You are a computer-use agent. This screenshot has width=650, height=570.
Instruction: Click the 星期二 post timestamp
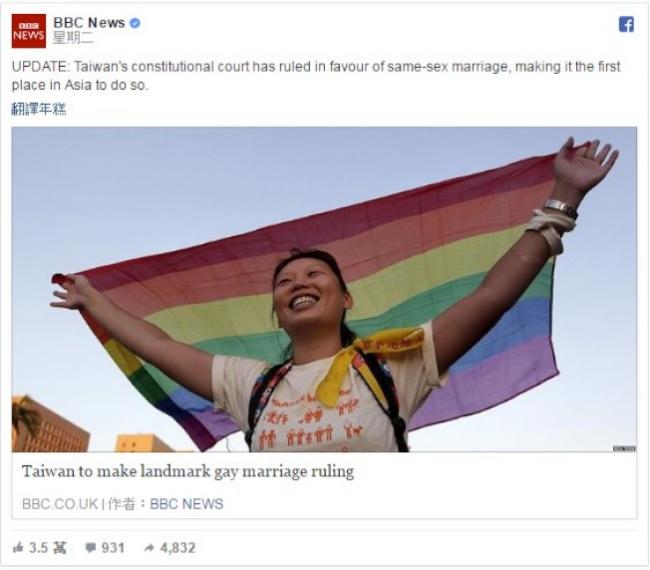click(73, 38)
